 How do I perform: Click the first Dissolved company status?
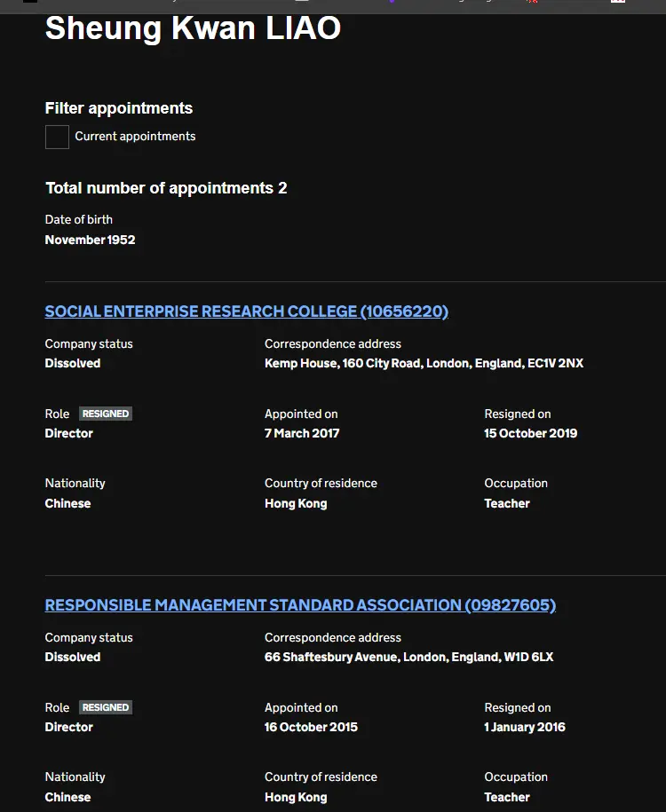pyautogui.click(x=73, y=363)
